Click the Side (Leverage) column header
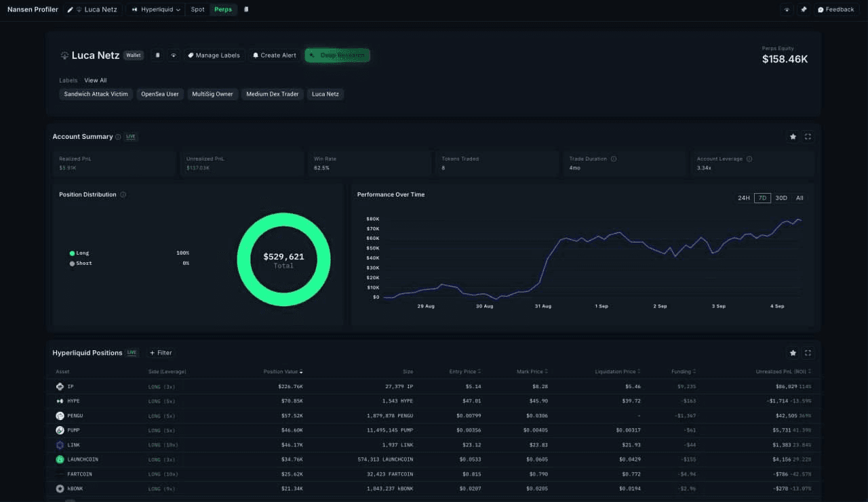The image size is (868, 502). coord(167,372)
